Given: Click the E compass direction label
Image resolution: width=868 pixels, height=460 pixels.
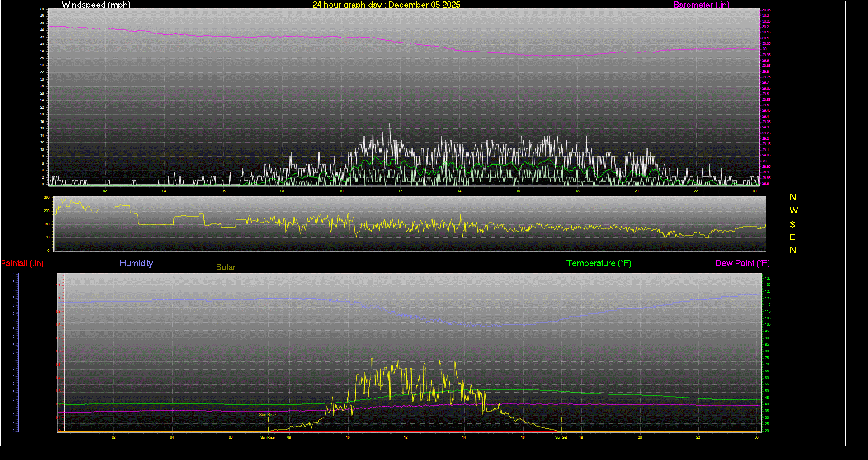Looking at the screenshot, I should [x=793, y=237].
